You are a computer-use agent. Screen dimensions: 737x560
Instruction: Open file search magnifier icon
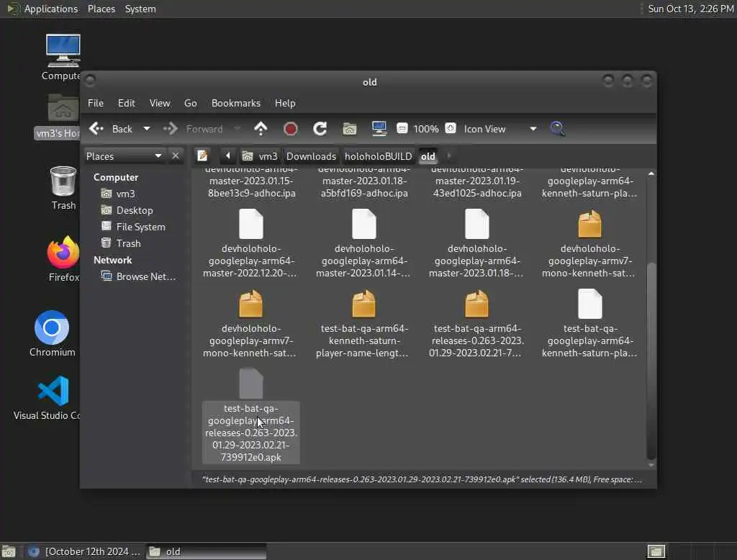coord(557,129)
